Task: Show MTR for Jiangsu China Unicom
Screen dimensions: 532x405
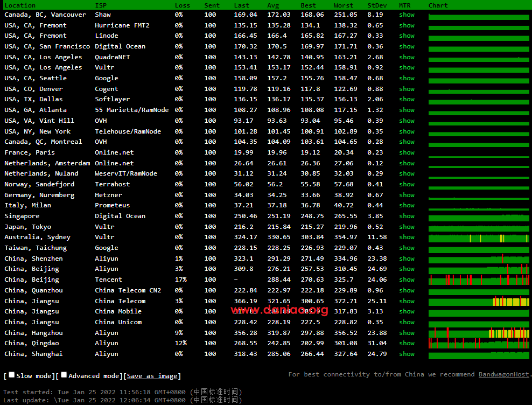Action: click(x=407, y=322)
